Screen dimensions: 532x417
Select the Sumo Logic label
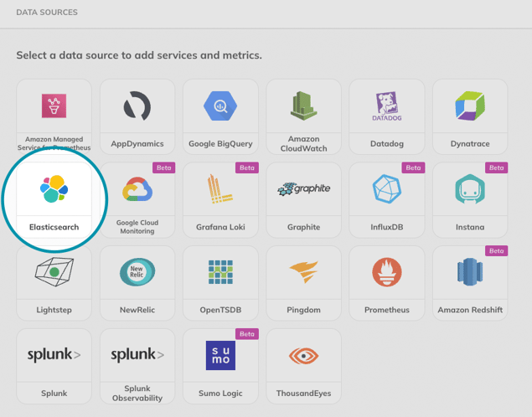(220, 394)
